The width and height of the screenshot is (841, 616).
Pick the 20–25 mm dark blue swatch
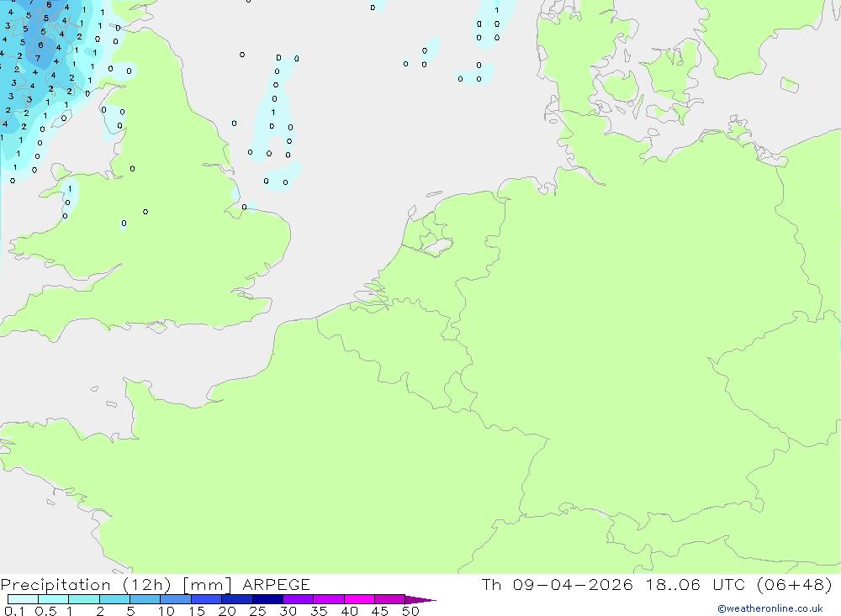coord(237,599)
